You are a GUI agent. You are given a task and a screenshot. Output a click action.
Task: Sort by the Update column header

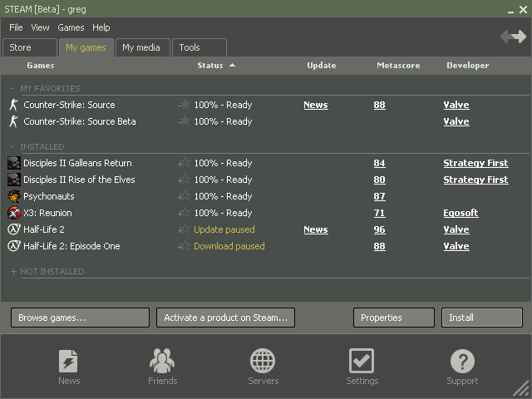point(322,66)
